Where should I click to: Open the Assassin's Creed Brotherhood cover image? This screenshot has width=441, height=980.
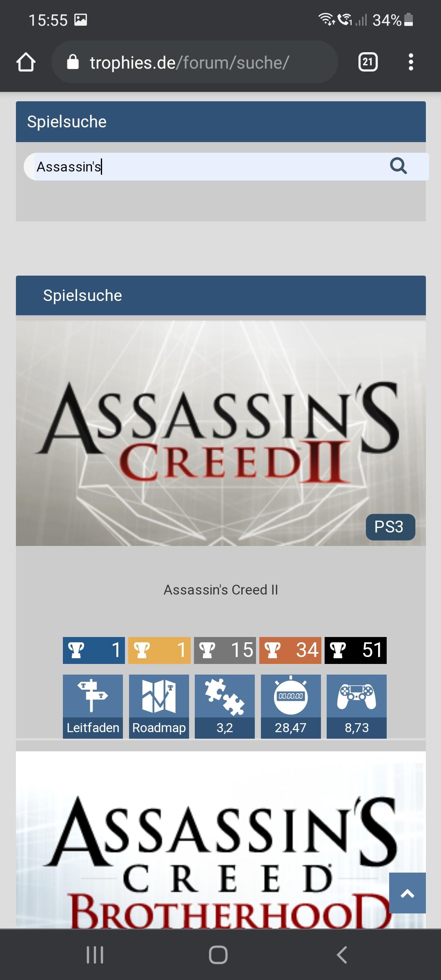[221, 840]
